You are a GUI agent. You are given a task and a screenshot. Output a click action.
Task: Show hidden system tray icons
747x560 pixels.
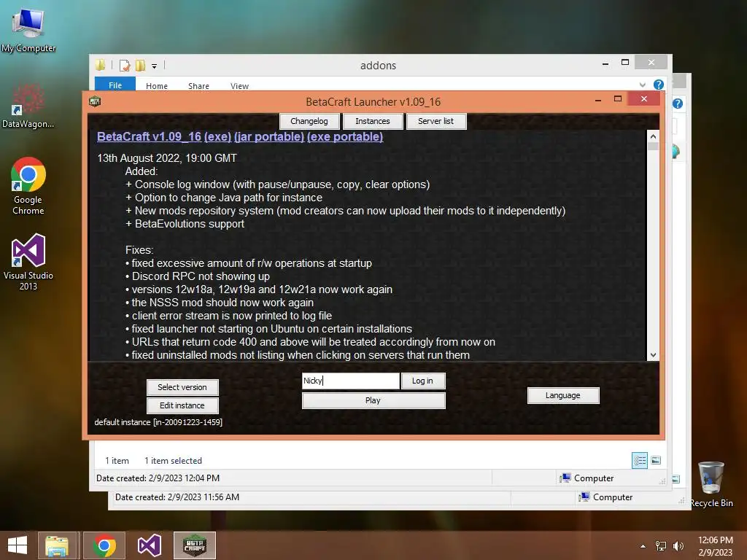click(x=643, y=546)
